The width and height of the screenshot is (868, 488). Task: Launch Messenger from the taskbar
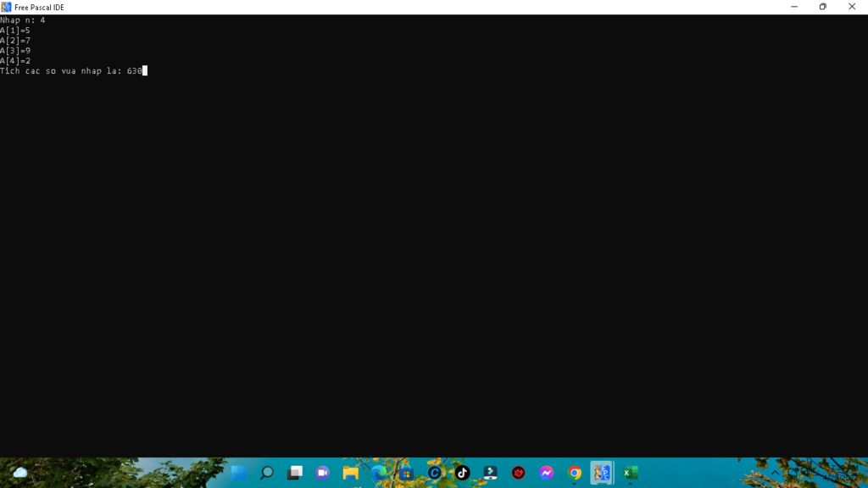point(547,473)
